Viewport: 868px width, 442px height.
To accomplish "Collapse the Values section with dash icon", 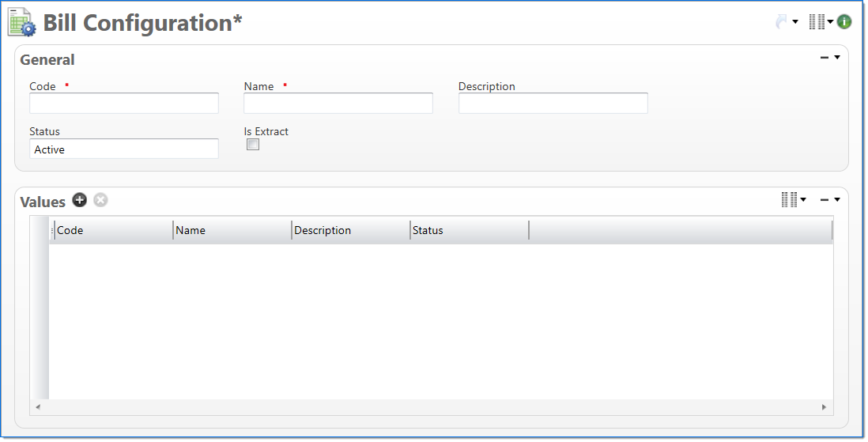I will point(825,200).
